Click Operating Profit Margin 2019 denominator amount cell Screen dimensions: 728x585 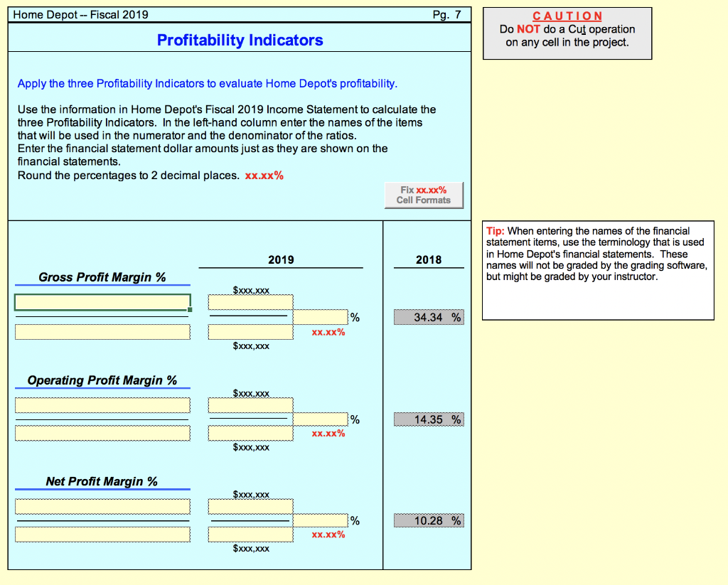[250, 433]
